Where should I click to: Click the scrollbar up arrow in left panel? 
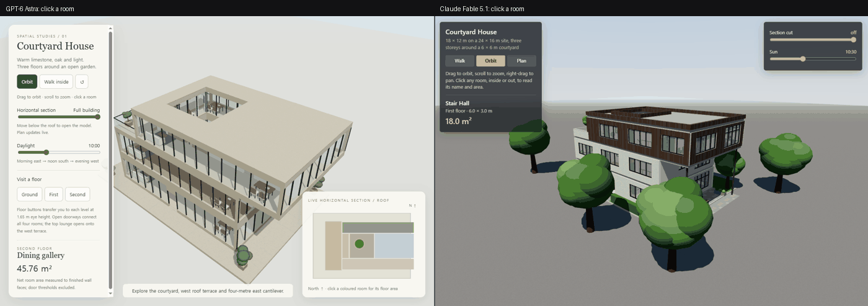coord(111,28)
